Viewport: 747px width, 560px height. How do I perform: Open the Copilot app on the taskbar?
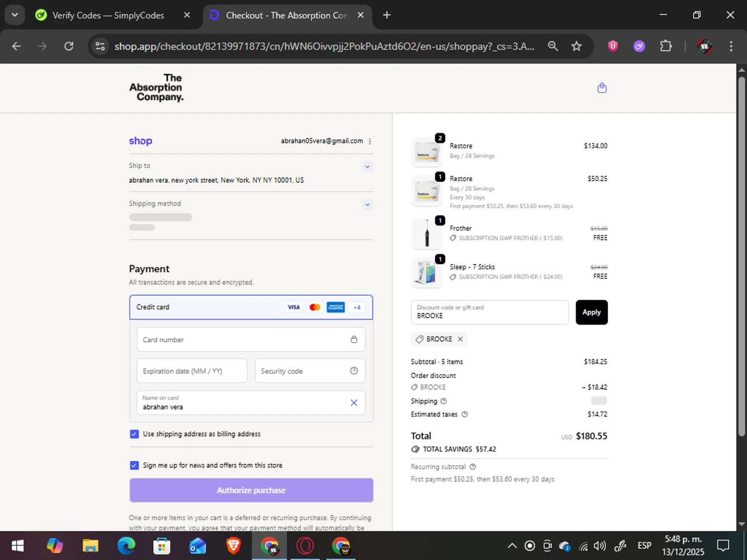55,546
